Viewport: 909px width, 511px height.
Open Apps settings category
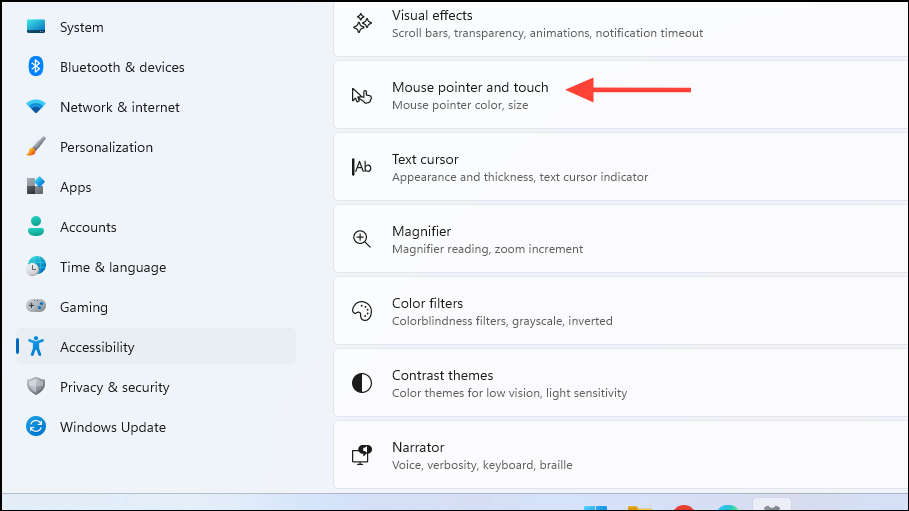point(157,187)
